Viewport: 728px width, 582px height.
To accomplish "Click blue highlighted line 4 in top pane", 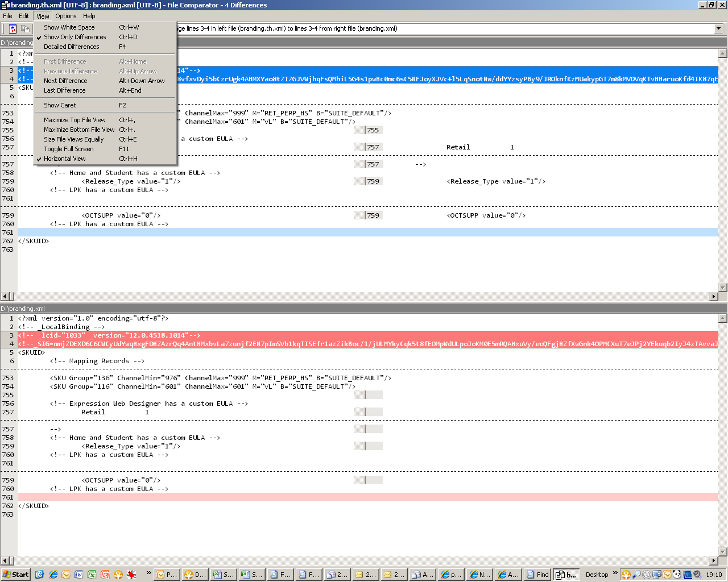I will (x=367, y=79).
